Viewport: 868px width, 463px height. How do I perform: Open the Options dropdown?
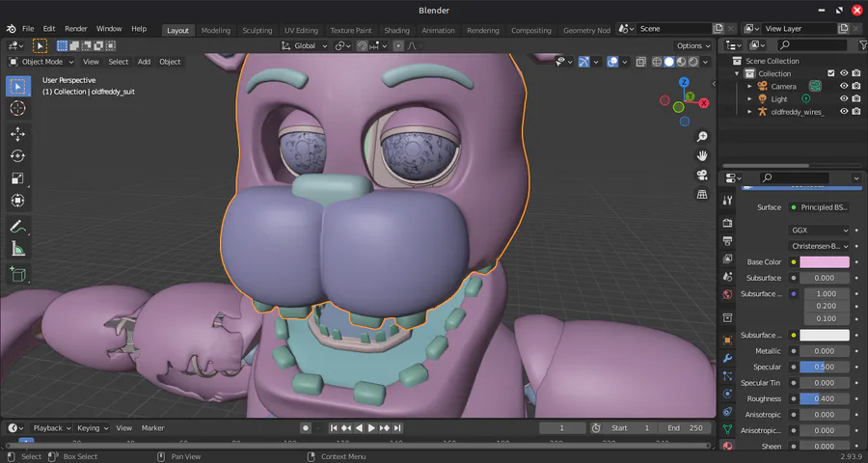693,46
